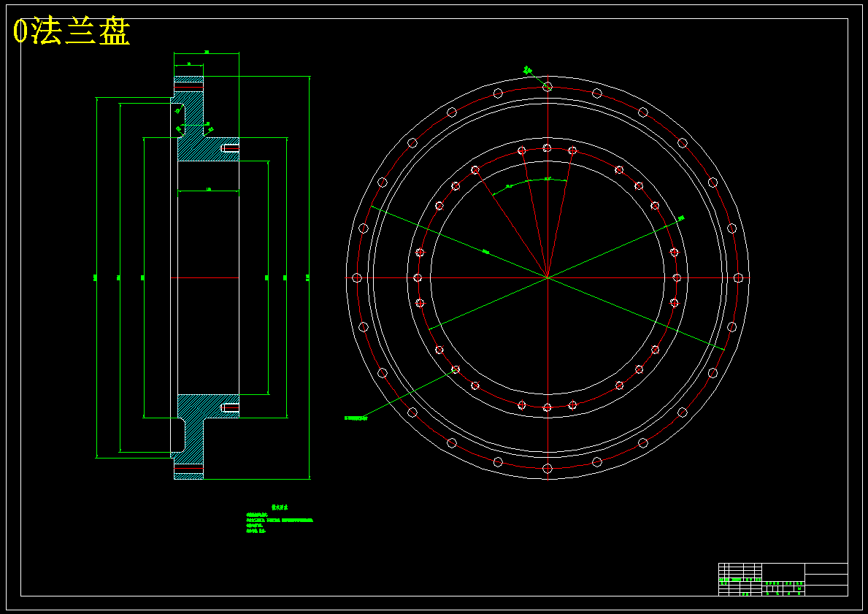Pick the rightmost hole on the outer bolt circle
This screenshot has height=614, width=868.
pos(738,277)
